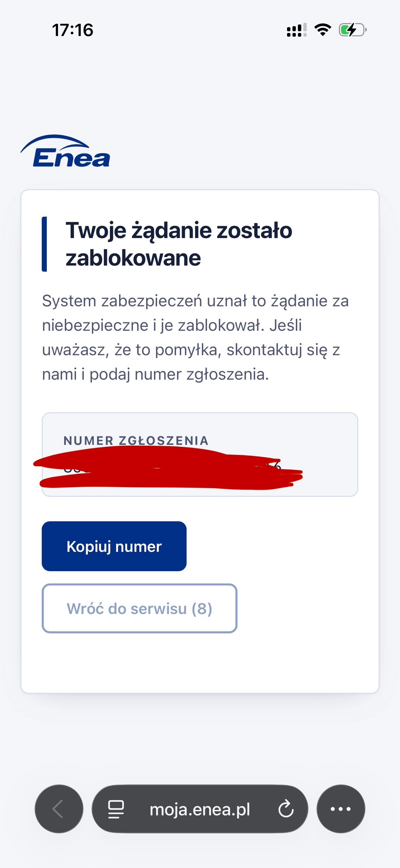Image resolution: width=400 pixels, height=868 pixels.
Task: Go back using the browser back arrow
Action: coord(59,809)
